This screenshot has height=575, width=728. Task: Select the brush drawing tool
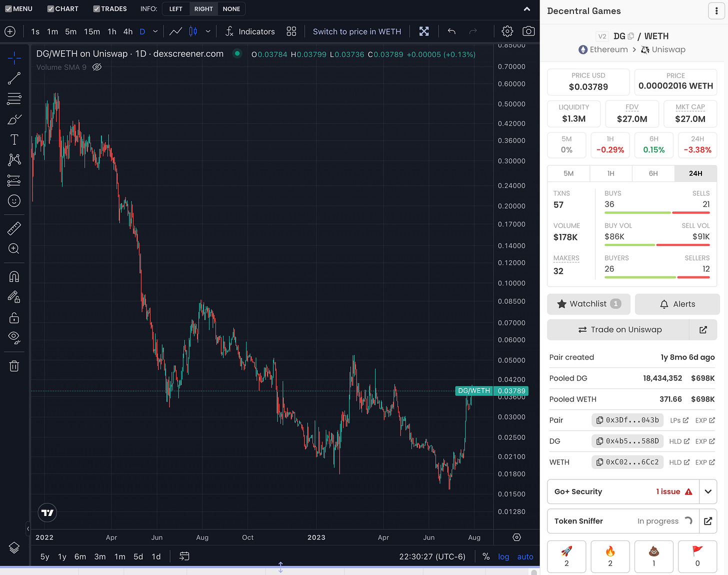pos(14,119)
